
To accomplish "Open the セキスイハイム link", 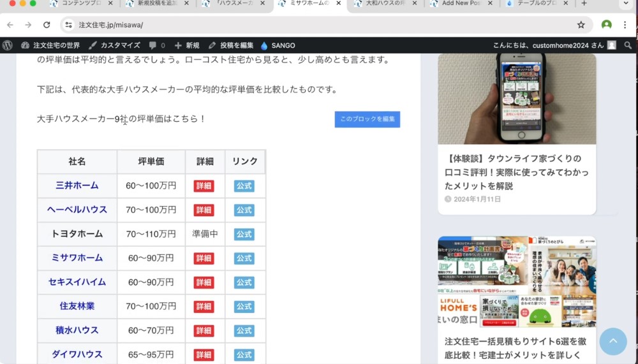I will [x=77, y=282].
